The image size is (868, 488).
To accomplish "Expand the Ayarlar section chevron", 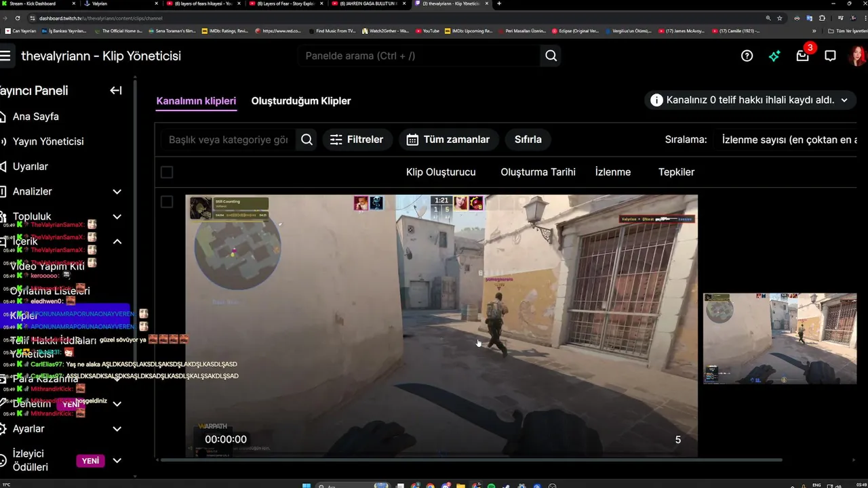I will click(x=117, y=429).
